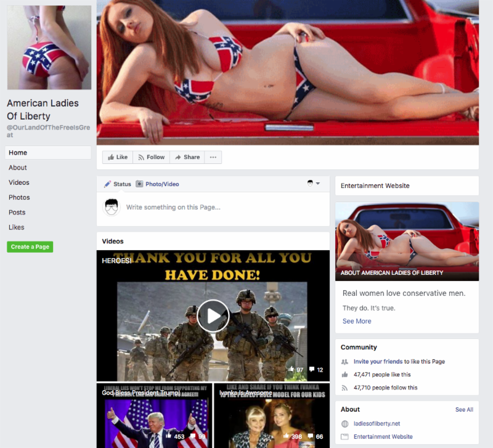Play the HEROES! video
The height and width of the screenshot is (448, 493).
coord(213,316)
